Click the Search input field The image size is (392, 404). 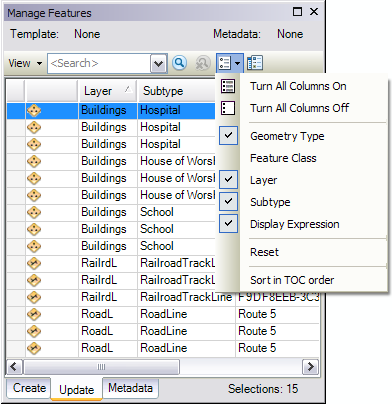[99, 63]
